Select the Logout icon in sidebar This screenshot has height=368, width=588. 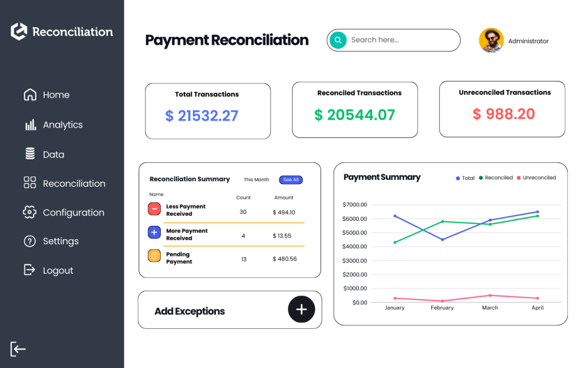pos(29,270)
